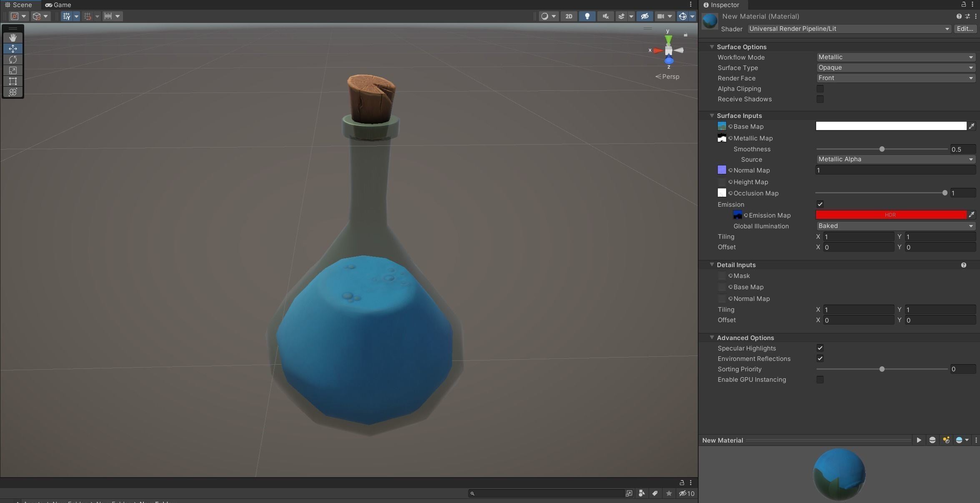Viewport: 980px width, 503px height.
Task: Click Emission Map eyedropper icon
Action: point(972,215)
